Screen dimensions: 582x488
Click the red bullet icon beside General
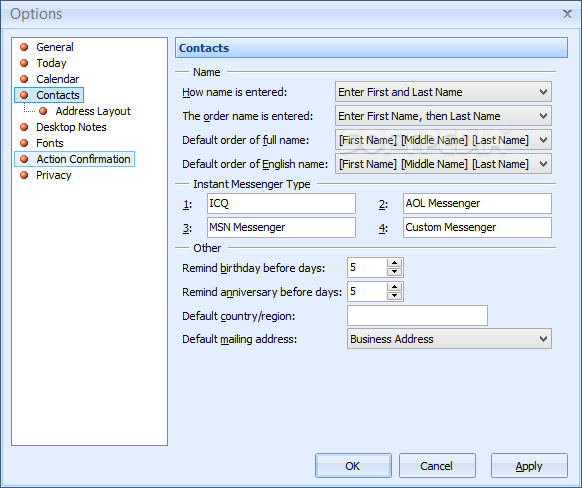(x=24, y=47)
